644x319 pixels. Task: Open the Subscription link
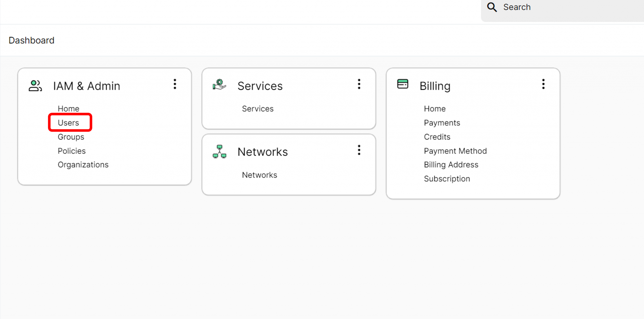(x=447, y=179)
